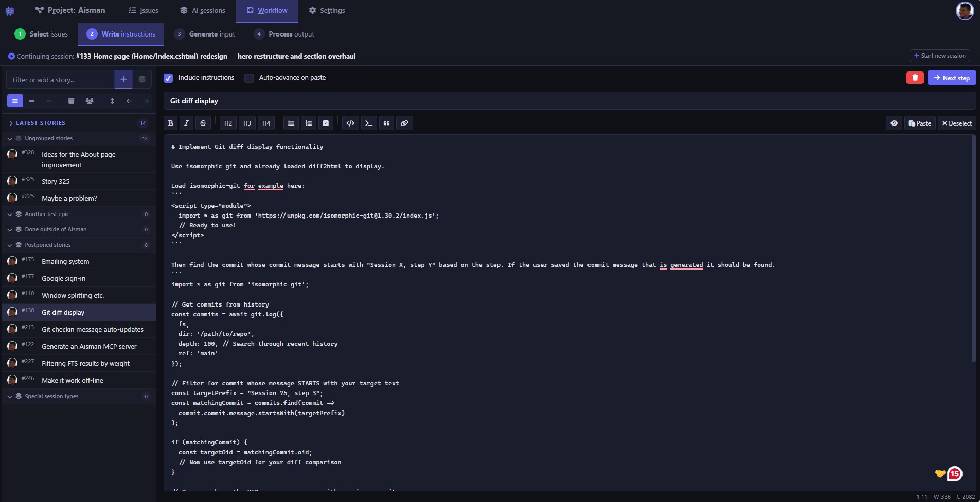Collapse the Special session types group
Image resolution: width=980 pixels, height=502 pixels.
[x=79, y=397]
